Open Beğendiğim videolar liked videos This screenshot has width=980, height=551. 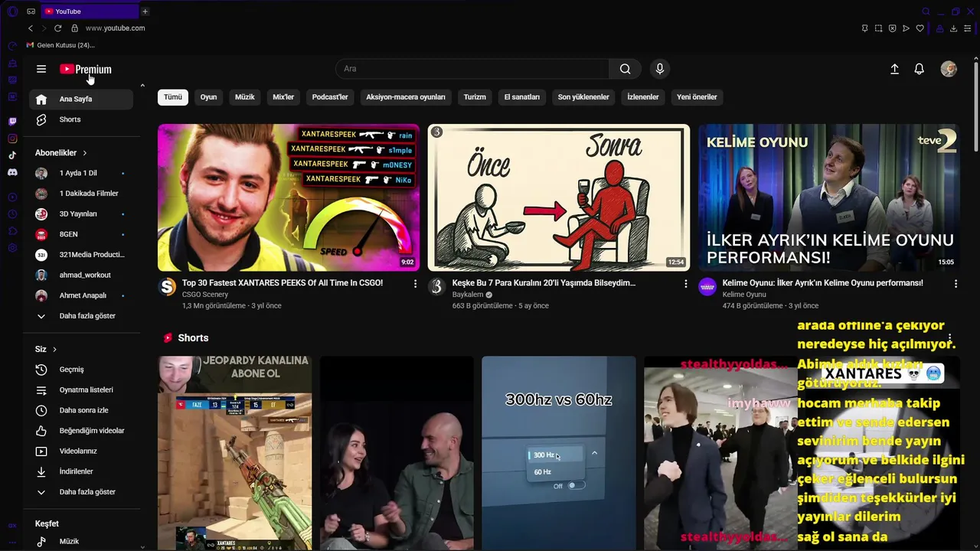[x=81, y=431]
